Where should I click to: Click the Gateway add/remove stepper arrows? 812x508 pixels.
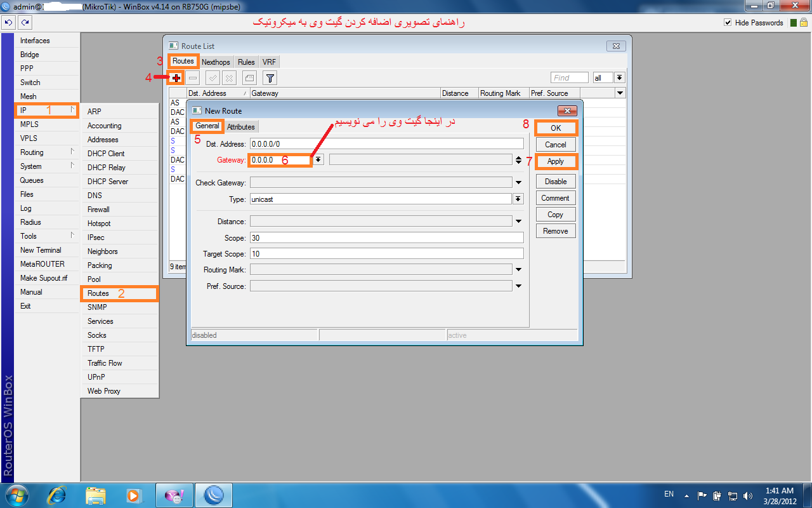point(518,160)
